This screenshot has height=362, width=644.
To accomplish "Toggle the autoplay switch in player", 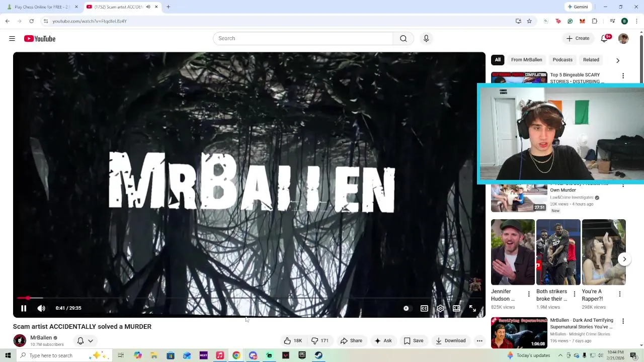I will (406, 308).
